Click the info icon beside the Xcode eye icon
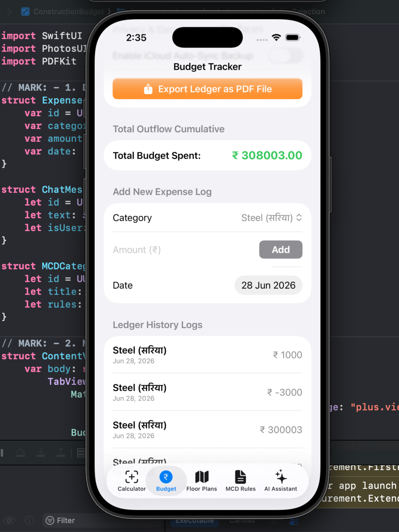Screen dimensions: 399x532 [x=29, y=521]
